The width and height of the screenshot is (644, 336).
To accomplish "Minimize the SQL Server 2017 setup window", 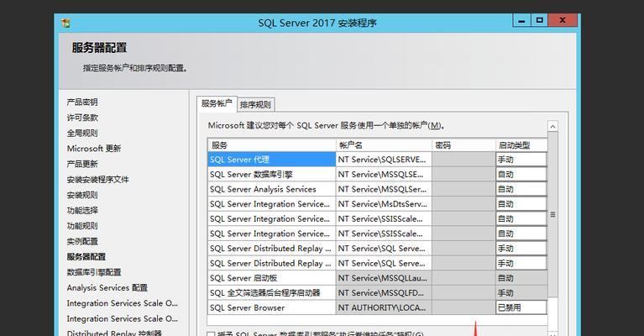I will (x=521, y=20).
